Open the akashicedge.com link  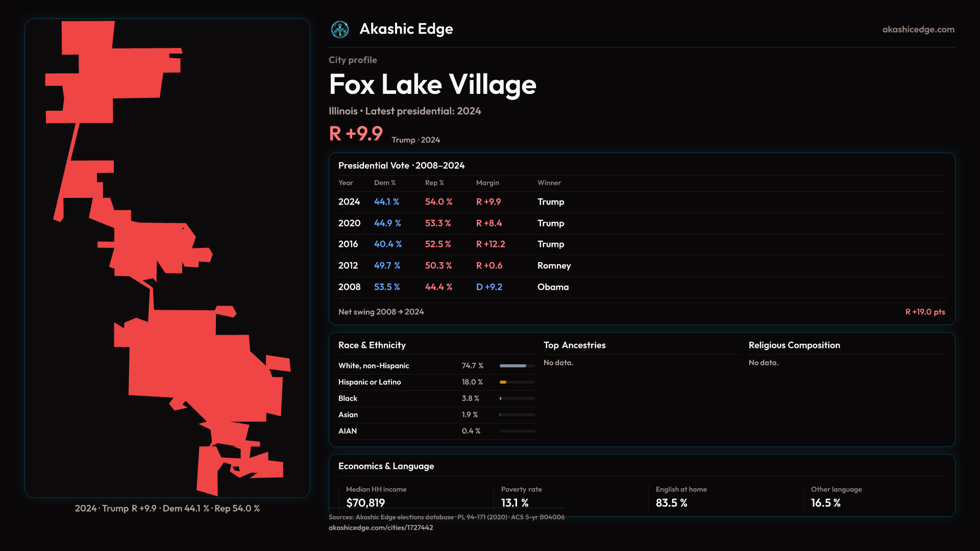[918, 30]
